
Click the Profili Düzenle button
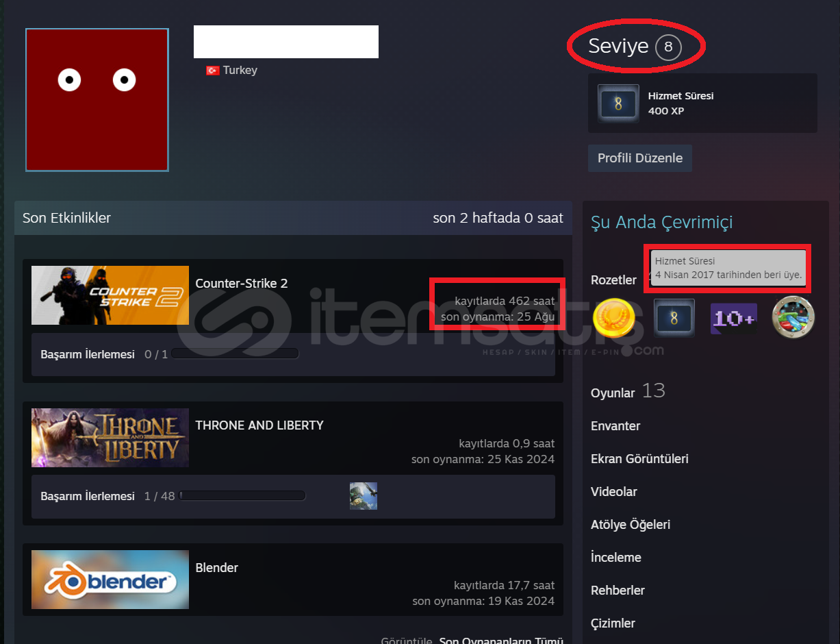(x=640, y=158)
